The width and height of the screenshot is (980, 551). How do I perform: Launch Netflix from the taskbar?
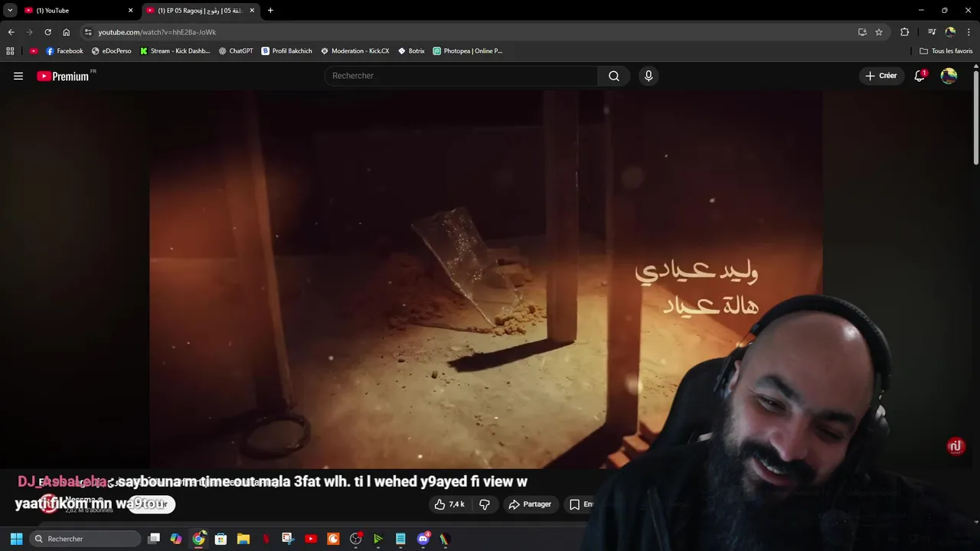266,539
